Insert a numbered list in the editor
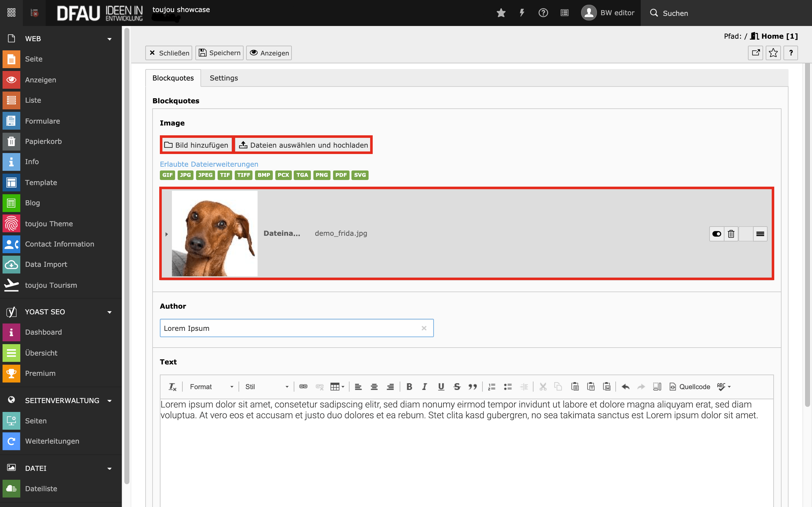The width and height of the screenshot is (812, 507). pyautogui.click(x=492, y=387)
